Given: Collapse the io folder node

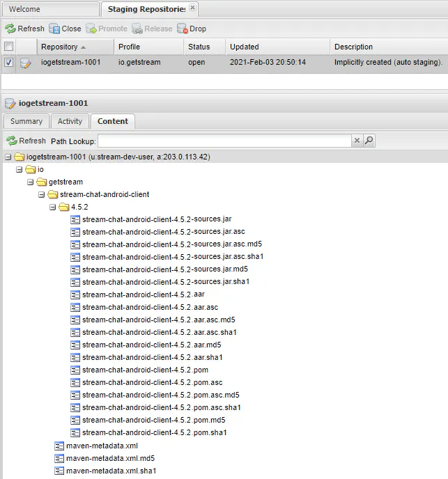Looking at the screenshot, I should pos(20,170).
